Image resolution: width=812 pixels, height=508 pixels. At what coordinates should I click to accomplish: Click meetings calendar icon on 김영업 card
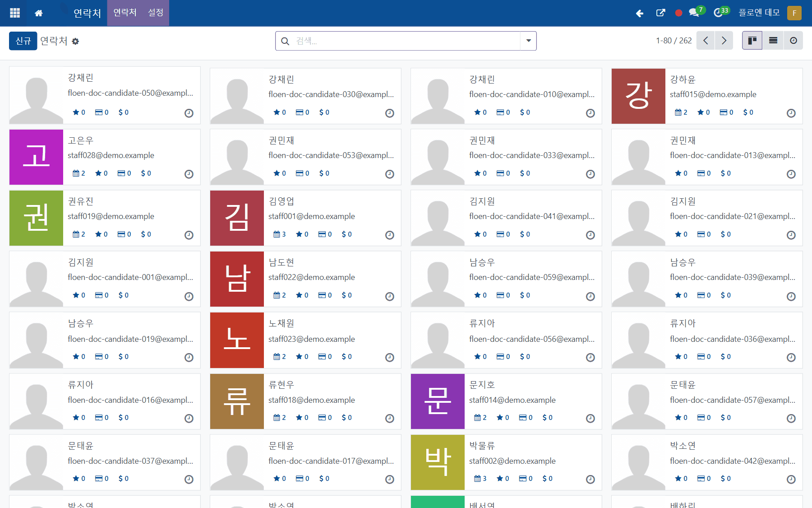(276, 234)
